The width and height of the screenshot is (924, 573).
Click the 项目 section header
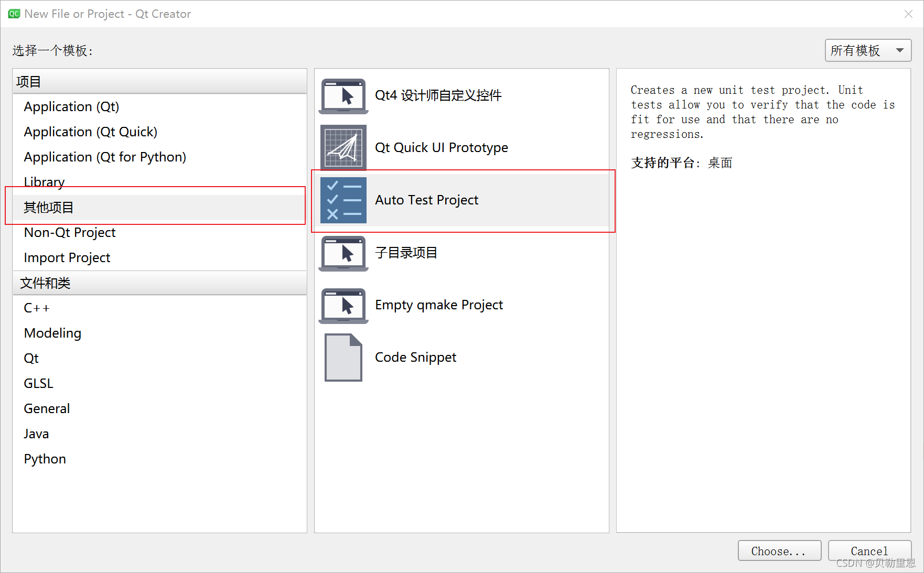159,82
